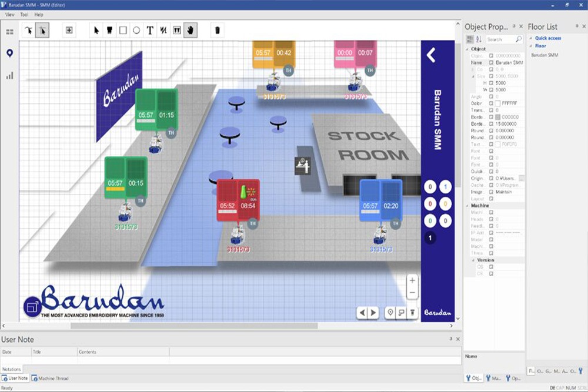Screen dimensions: 588x392
Task: Collapse the Object property group
Action: pyautogui.click(x=468, y=49)
